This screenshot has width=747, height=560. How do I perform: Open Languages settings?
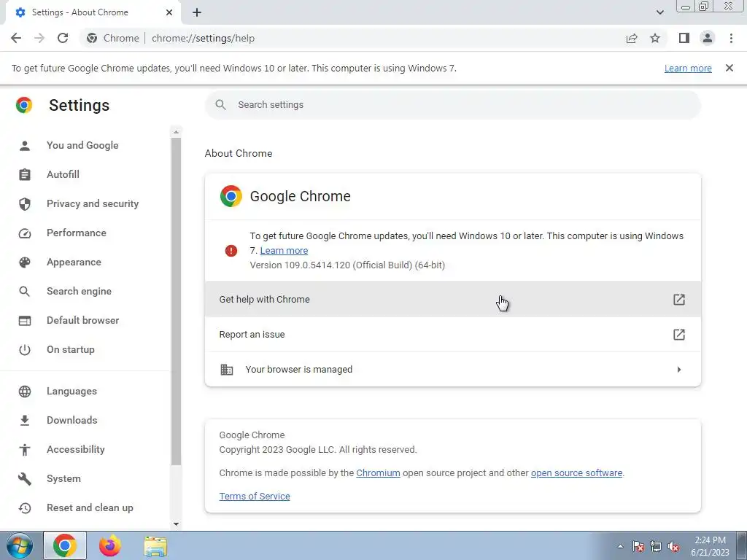click(x=71, y=391)
